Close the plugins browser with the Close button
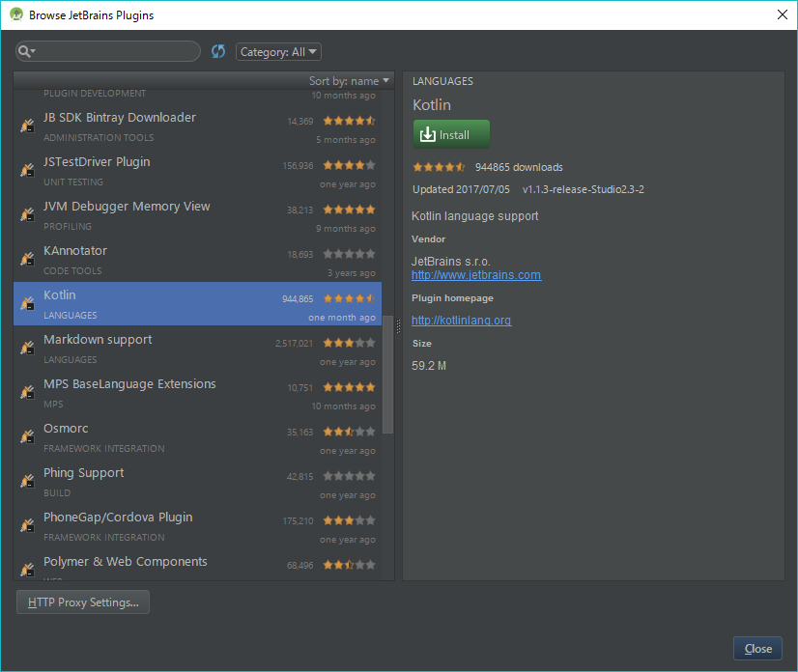 coord(757,649)
